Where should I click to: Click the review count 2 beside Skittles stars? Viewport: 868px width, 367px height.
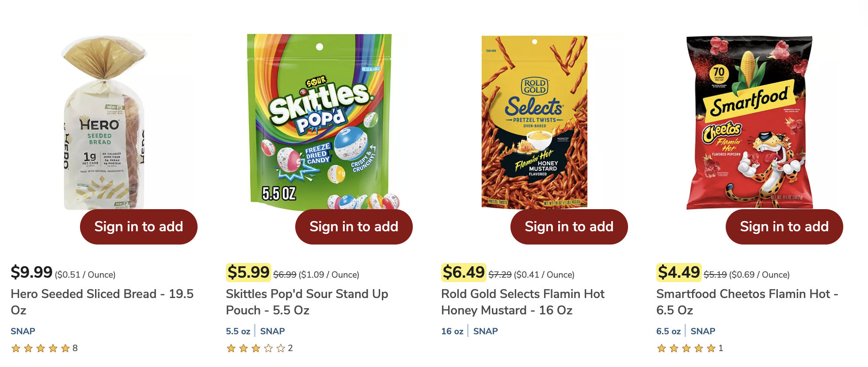click(289, 348)
